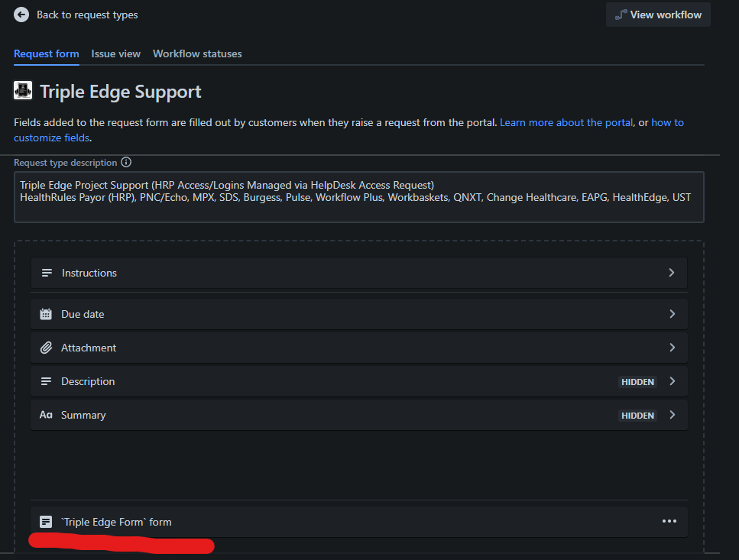Image resolution: width=739 pixels, height=560 pixels.
Task: Expand the Description row chevron
Action: 672,381
